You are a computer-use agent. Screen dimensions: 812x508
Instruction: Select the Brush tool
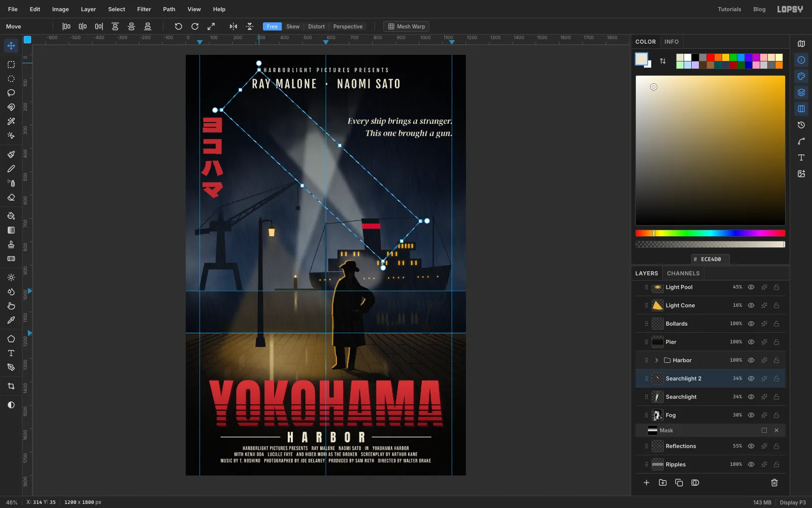[11, 154]
